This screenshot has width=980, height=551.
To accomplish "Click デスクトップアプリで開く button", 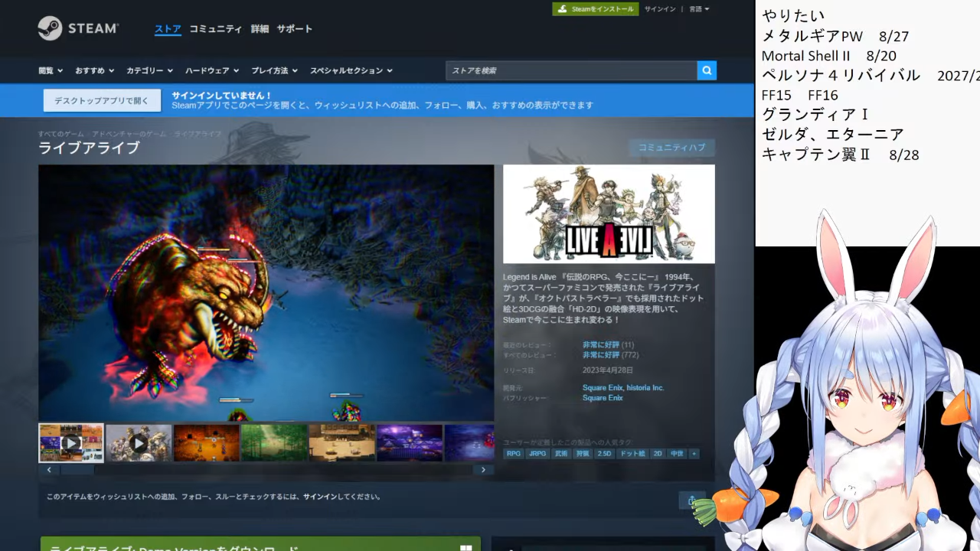I will [102, 100].
